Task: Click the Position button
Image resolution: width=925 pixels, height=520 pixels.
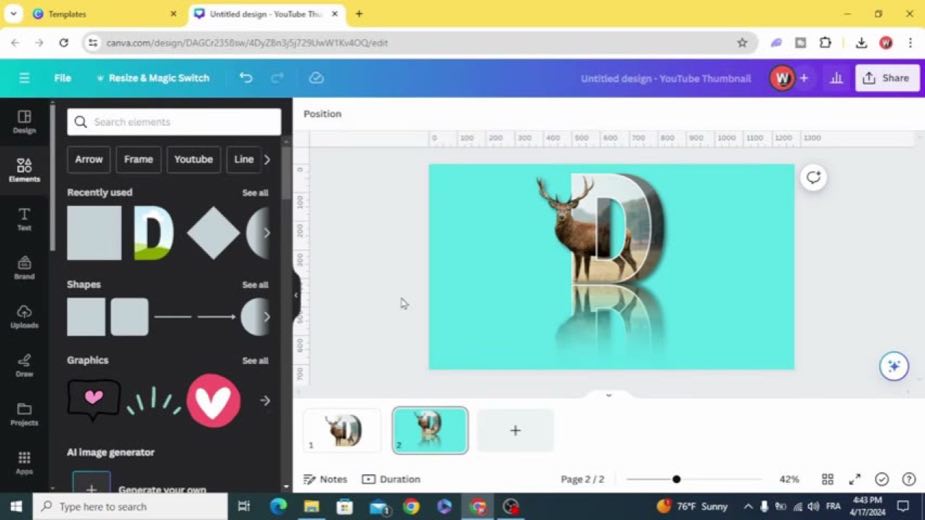Action: point(322,114)
